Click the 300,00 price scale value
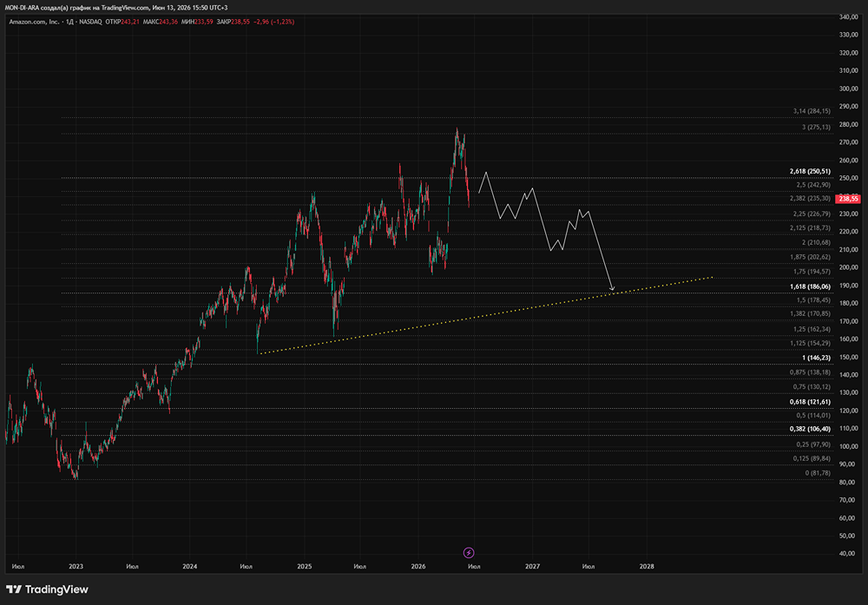This screenshot has width=868, height=605. [848, 89]
